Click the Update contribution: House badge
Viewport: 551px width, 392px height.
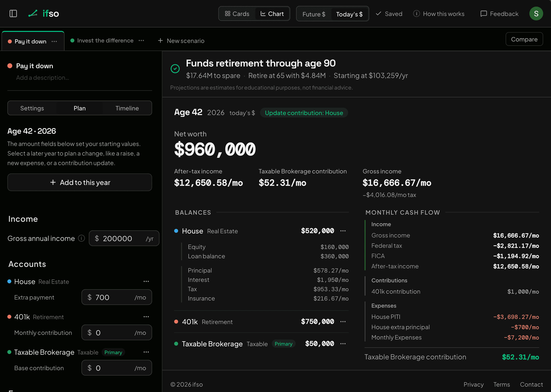coord(304,113)
